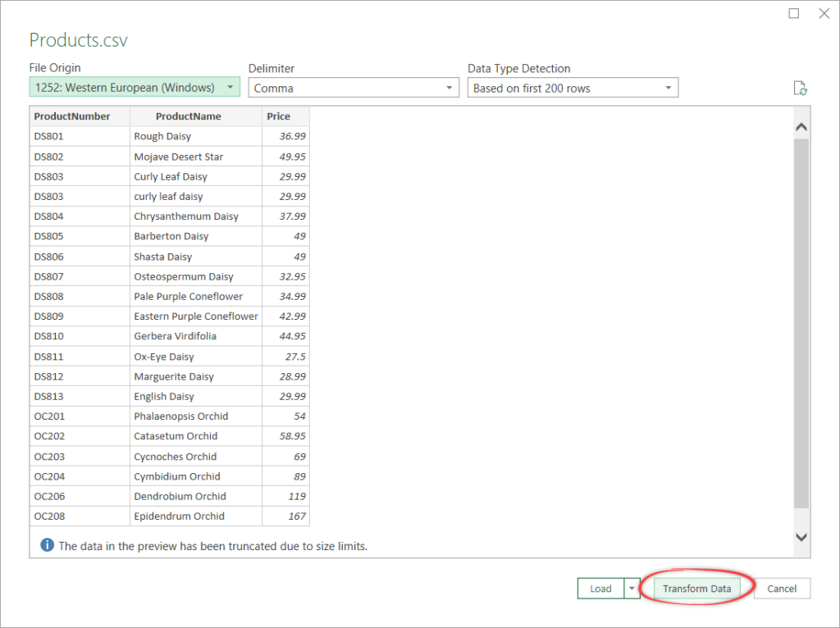Maximize the Products.csv dialog window
Viewport: 840px width, 628px height.
[794, 13]
